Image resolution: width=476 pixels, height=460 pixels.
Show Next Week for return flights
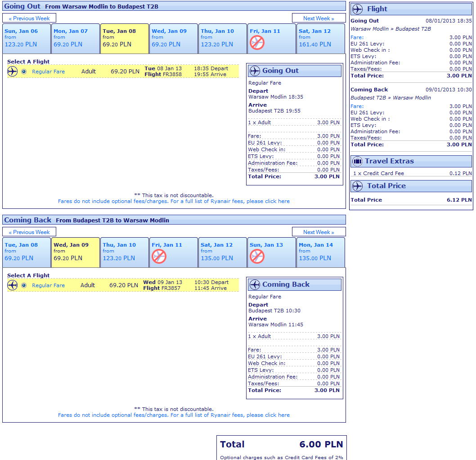point(319,232)
